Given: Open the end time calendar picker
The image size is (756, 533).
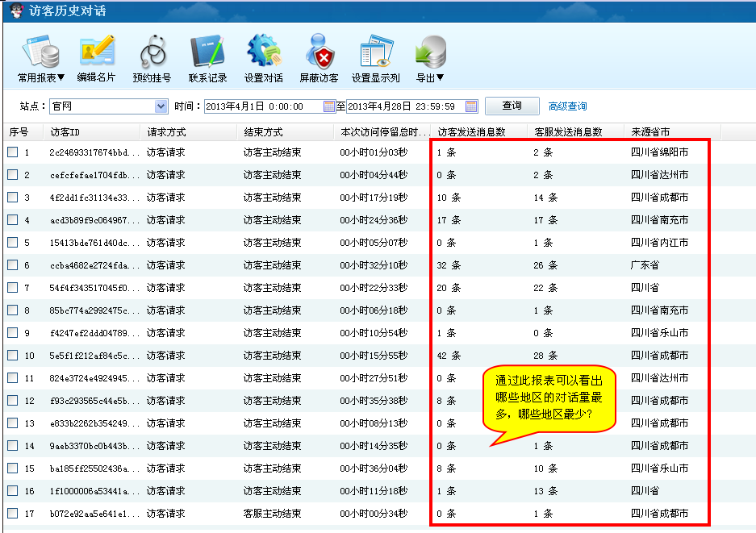Looking at the screenshot, I should click(x=471, y=106).
